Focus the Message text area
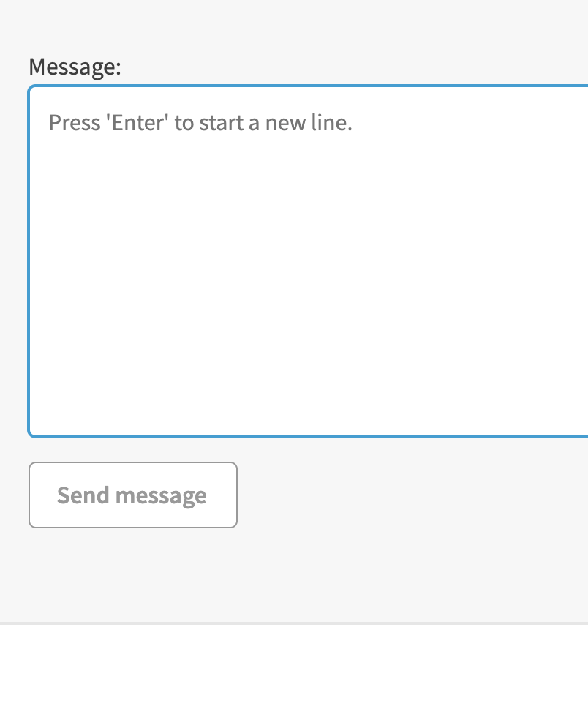Image resolution: width=588 pixels, height=717 pixels. click(308, 261)
